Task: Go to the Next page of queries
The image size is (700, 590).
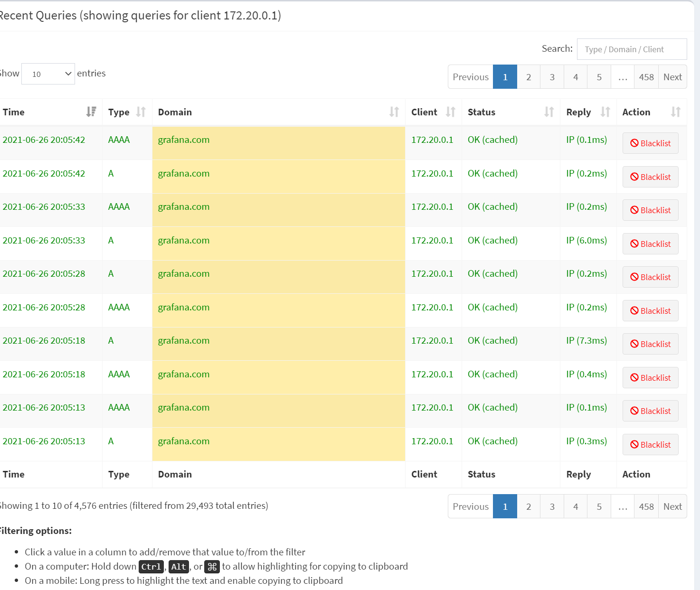Action: [672, 76]
